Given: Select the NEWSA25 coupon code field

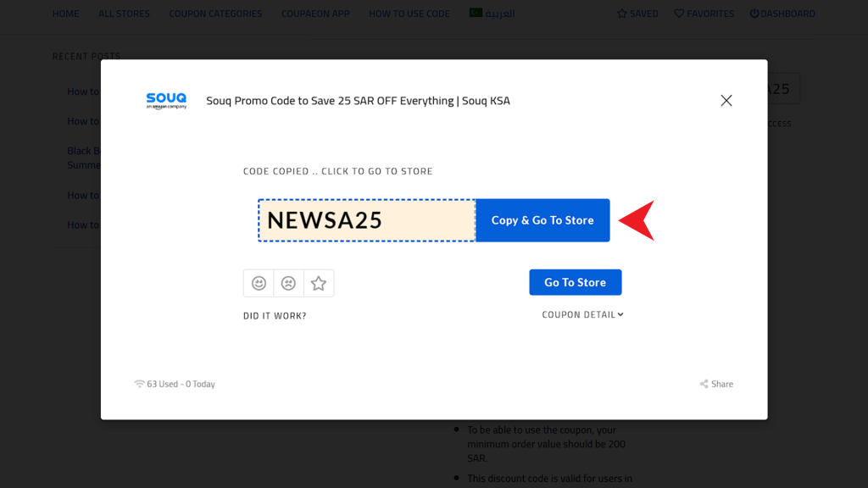Looking at the screenshot, I should click(366, 219).
